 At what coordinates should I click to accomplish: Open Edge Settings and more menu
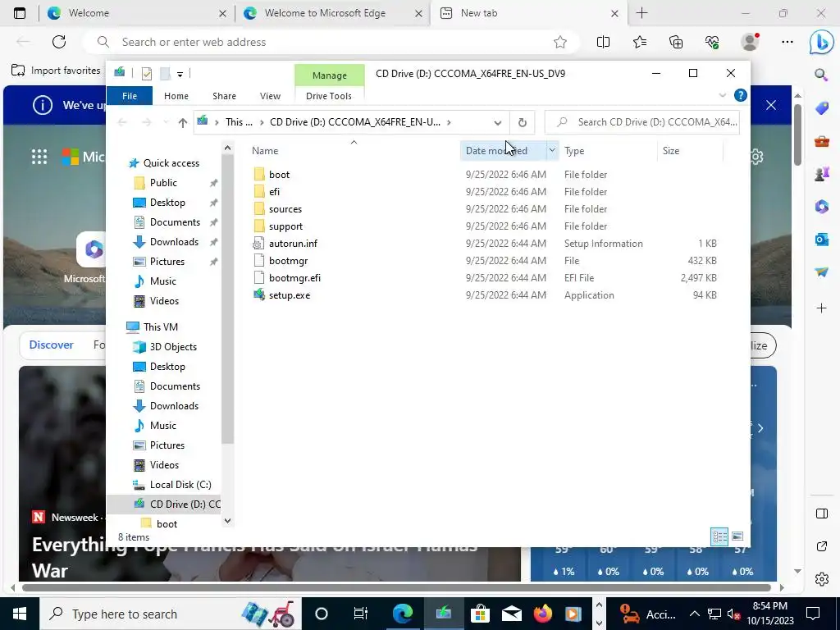[x=787, y=42]
